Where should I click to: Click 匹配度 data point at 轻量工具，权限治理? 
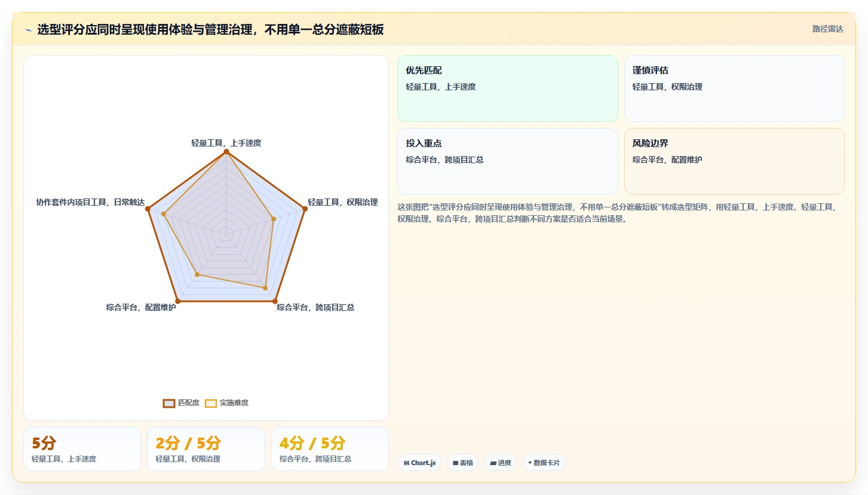305,209
